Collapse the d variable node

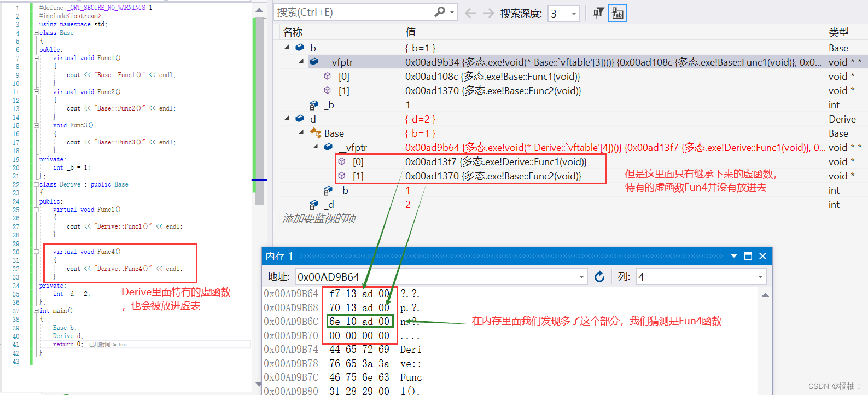287,119
